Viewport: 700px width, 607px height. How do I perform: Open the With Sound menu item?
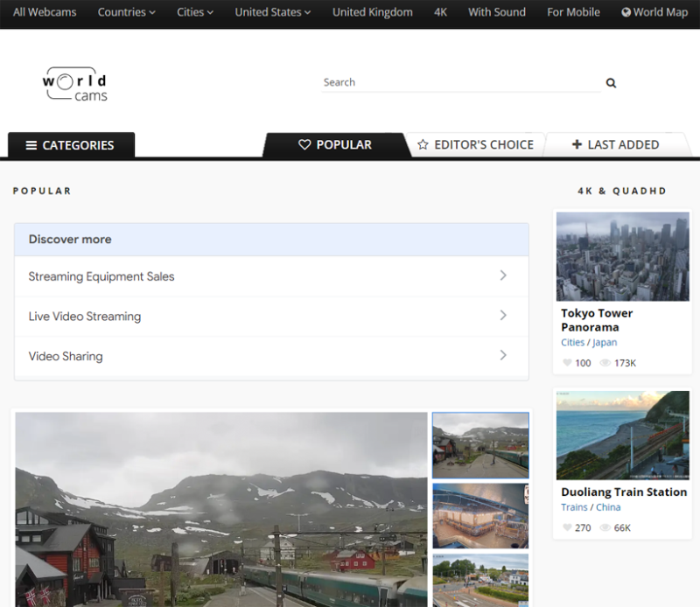[x=496, y=12]
